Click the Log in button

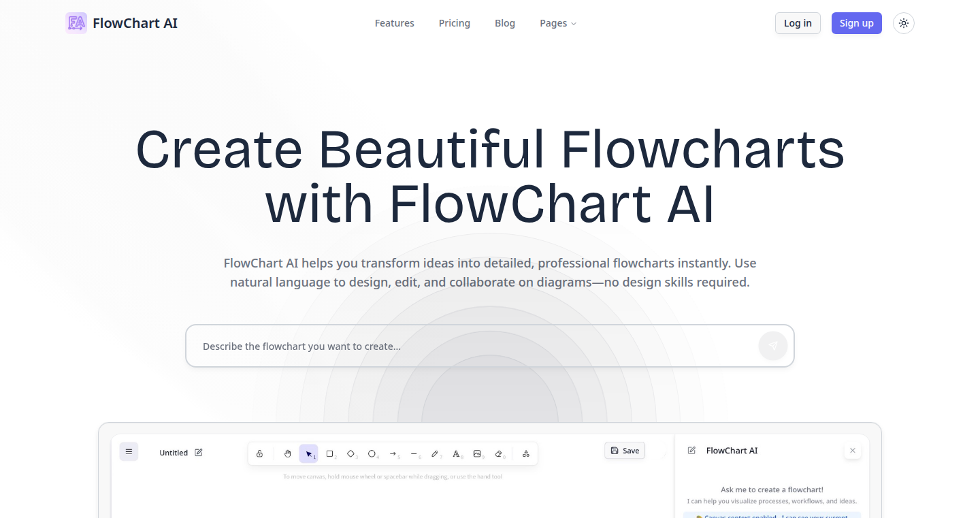coord(798,23)
